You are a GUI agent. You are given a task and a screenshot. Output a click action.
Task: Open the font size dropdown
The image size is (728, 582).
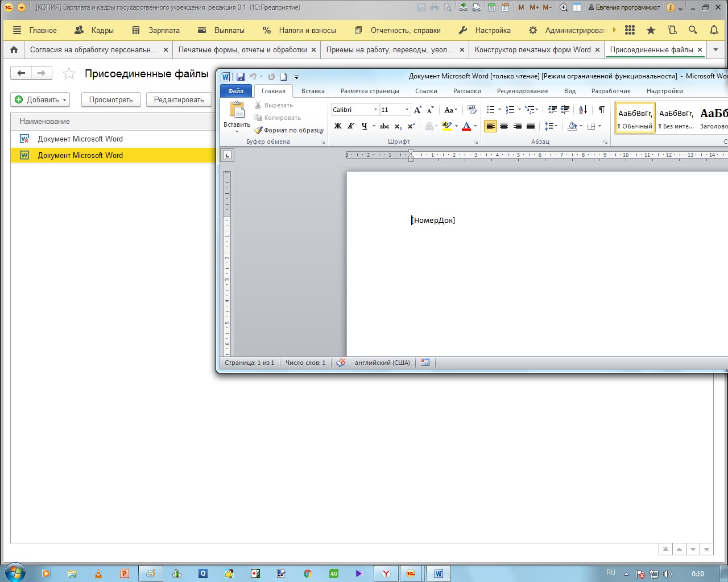[x=407, y=110]
